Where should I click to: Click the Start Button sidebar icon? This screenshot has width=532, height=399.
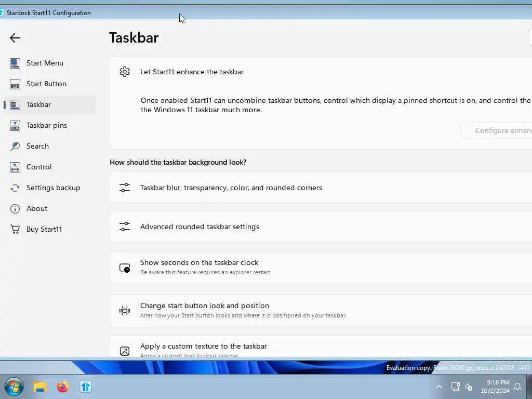pyautogui.click(x=15, y=84)
